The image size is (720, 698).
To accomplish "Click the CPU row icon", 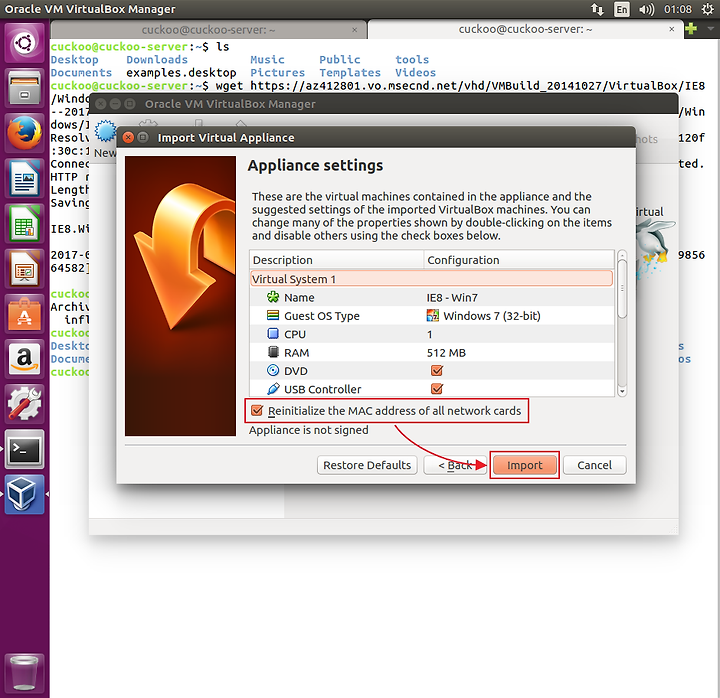I will (273, 333).
